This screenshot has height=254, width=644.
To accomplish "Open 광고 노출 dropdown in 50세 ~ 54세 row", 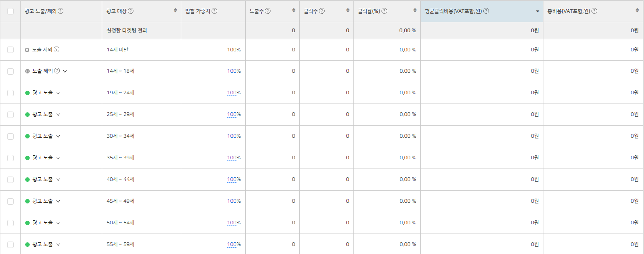I will tap(58, 223).
